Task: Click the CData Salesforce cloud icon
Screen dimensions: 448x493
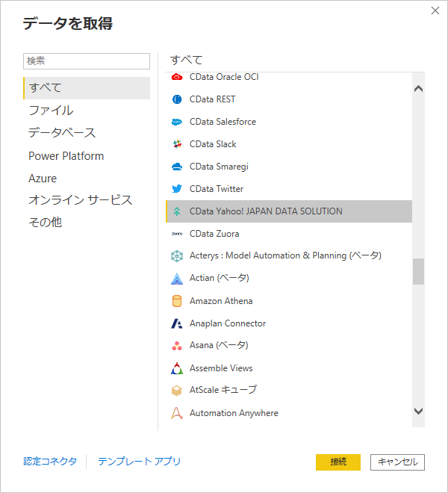Action: click(x=177, y=122)
